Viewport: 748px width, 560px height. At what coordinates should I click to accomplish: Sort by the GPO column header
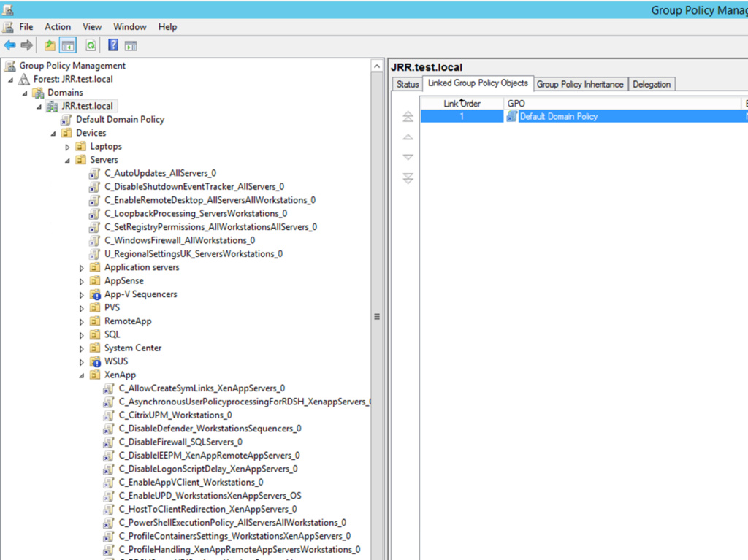point(621,104)
